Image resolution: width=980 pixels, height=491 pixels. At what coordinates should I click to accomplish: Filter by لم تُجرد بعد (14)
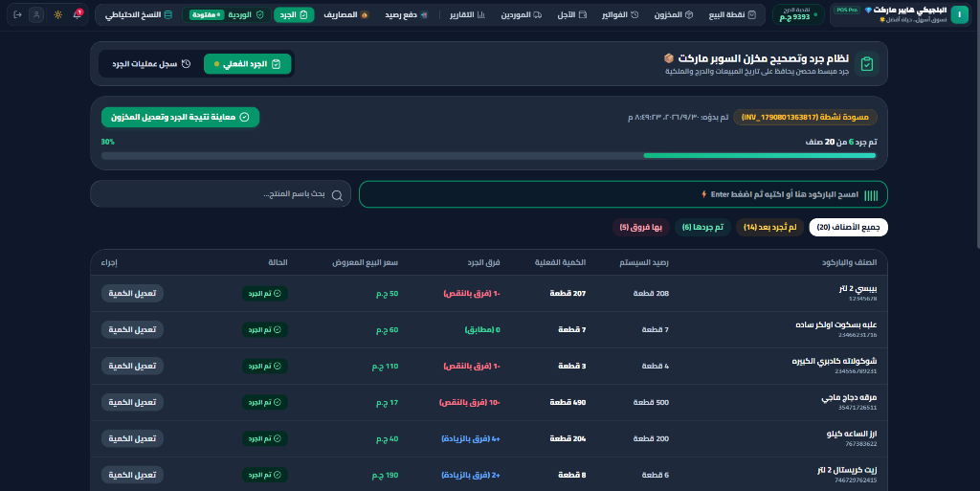point(770,228)
